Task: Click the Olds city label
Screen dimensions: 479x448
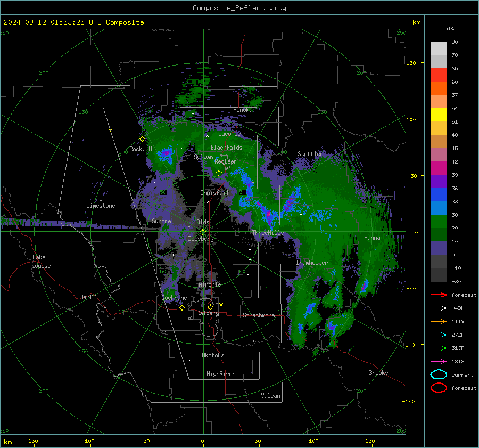Action: pyautogui.click(x=203, y=222)
